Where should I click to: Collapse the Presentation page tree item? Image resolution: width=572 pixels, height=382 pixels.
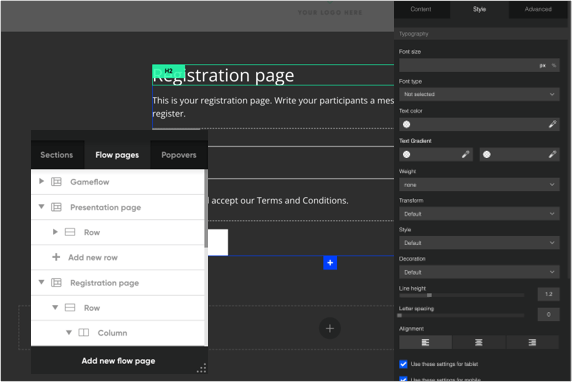pyautogui.click(x=42, y=207)
